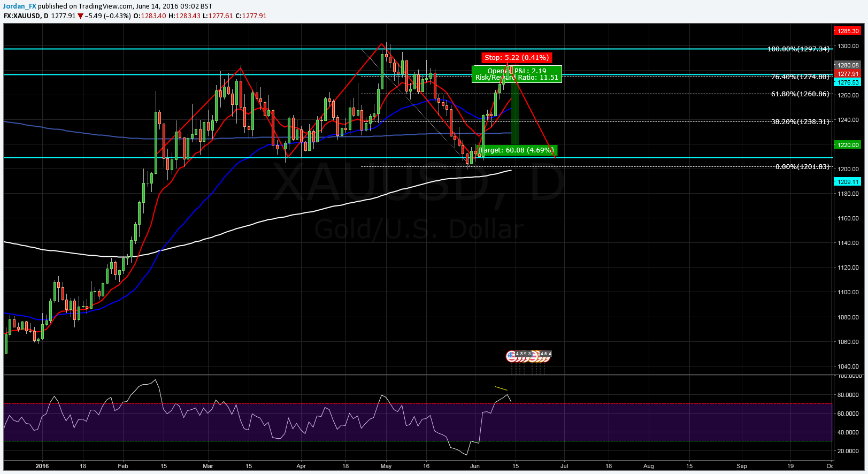Viewport: 868px width, 474px height.
Task: Click the RSI 60.0000 axis value
Action: tap(848, 414)
